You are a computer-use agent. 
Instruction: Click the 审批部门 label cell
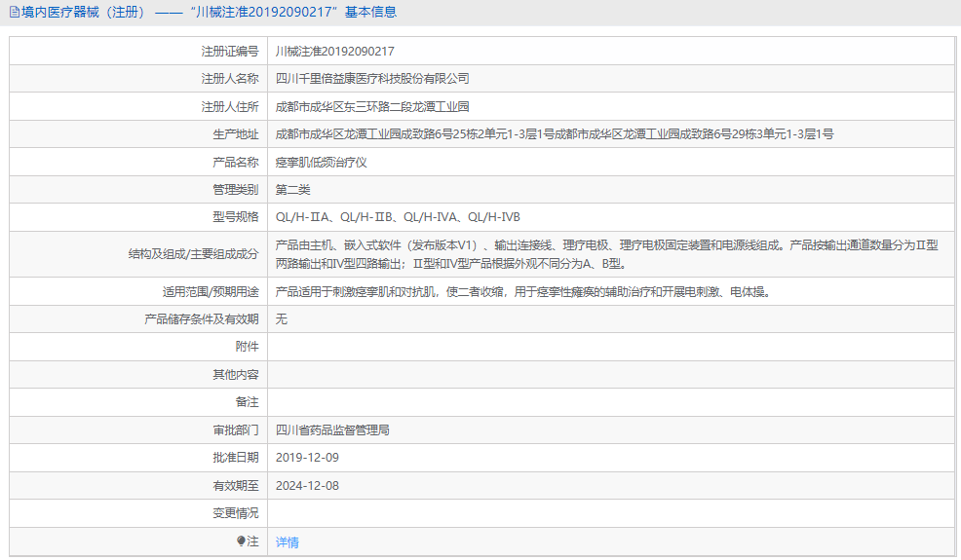click(138, 430)
